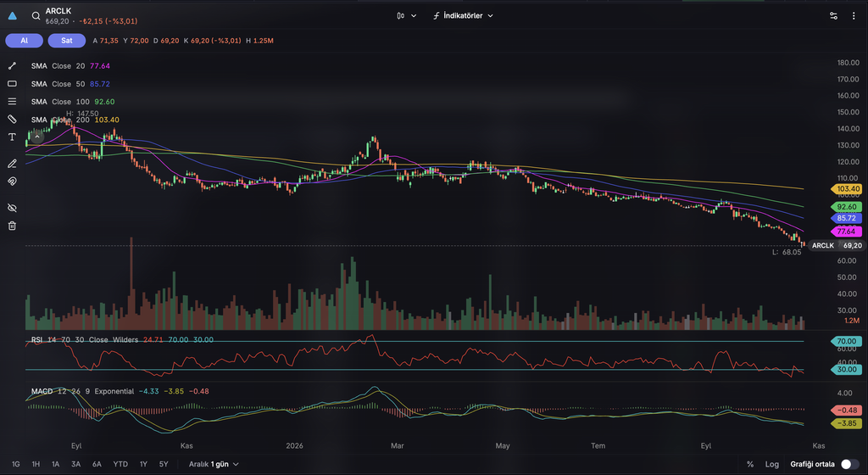
Task: Select the ruler measurement tool
Action: 12,119
